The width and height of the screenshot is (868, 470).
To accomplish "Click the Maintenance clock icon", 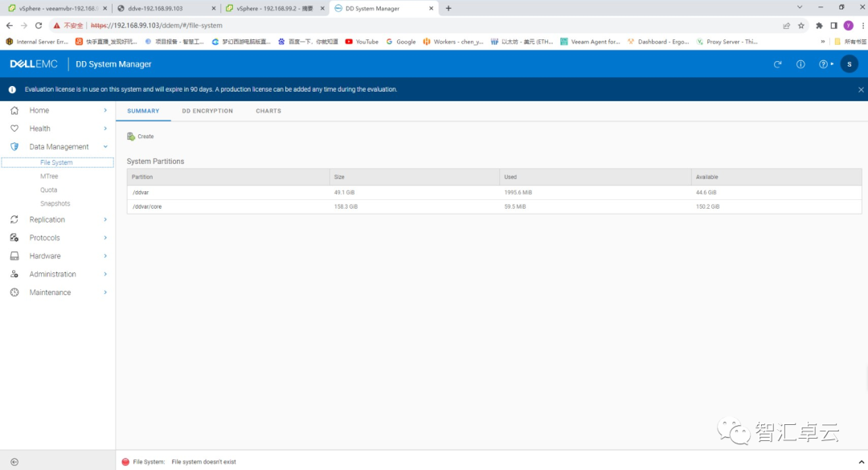I will (14, 292).
